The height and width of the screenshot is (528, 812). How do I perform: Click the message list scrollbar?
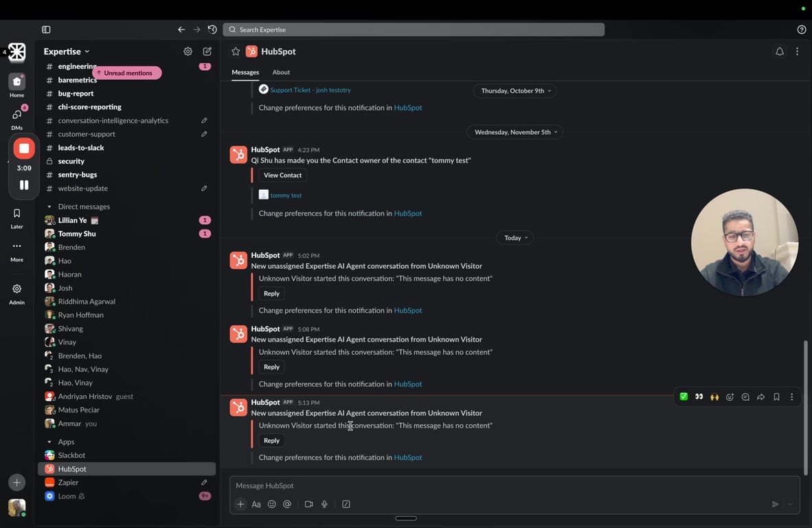pyautogui.click(x=805, y=407)
